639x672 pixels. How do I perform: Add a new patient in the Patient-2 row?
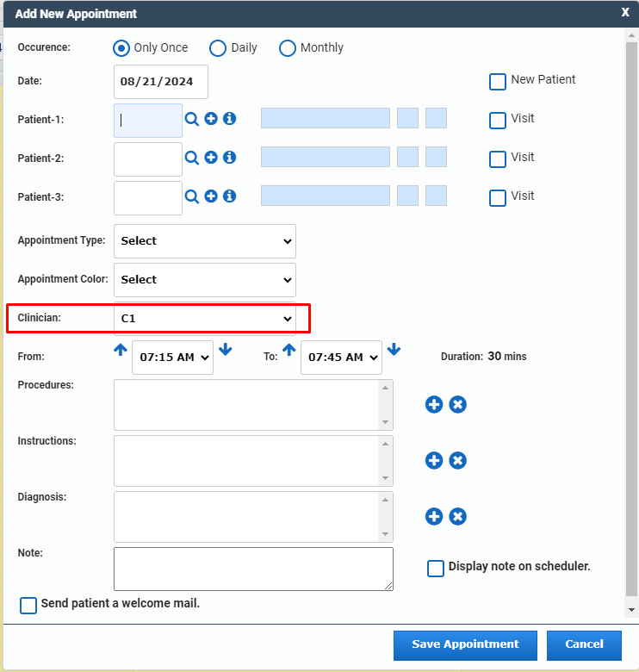pyautogui.click(x=211, y=158)
